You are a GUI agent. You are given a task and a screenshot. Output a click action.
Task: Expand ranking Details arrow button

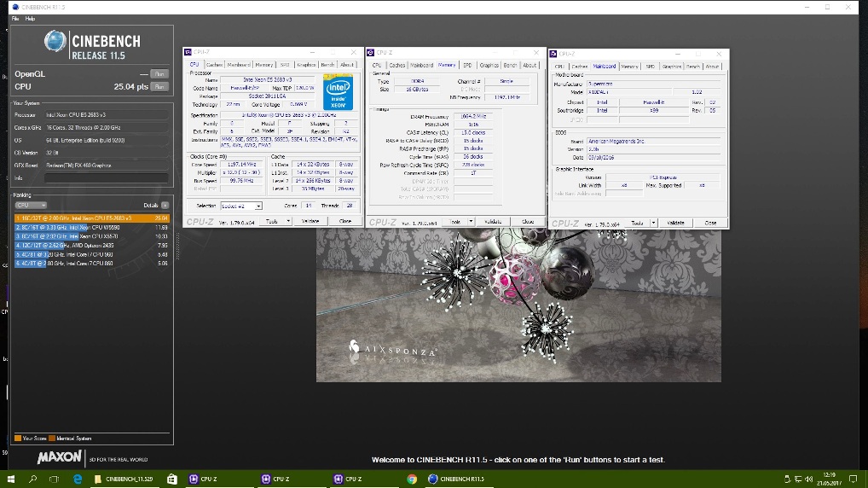(165, 206)
